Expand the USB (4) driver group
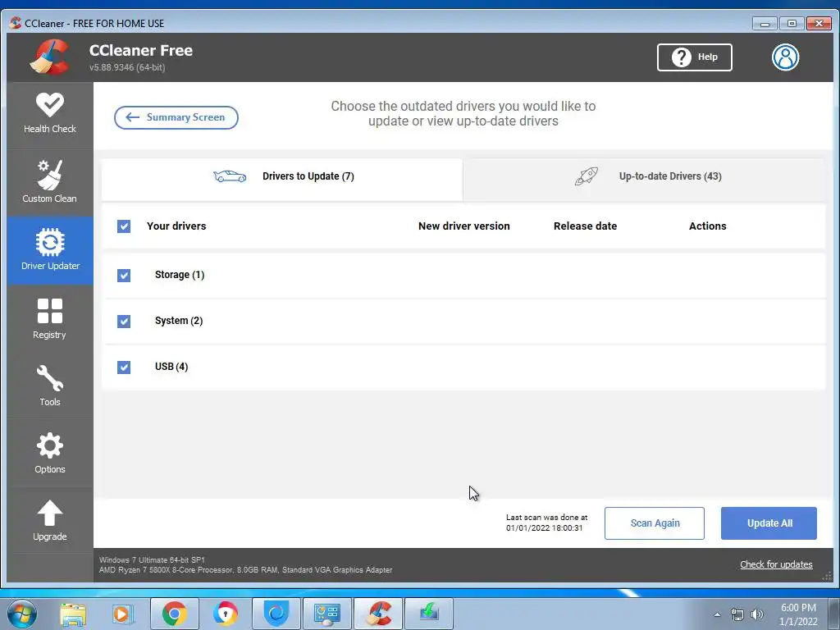 click(171, 367)
